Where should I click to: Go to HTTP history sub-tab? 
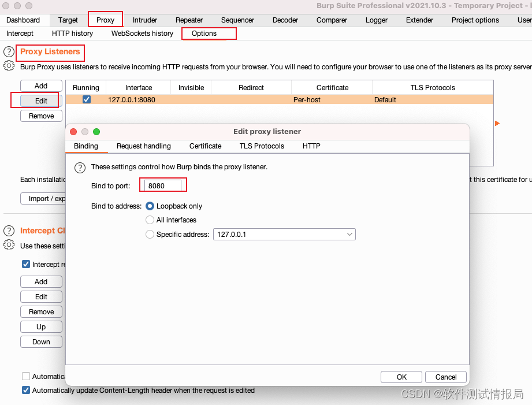pos(72,34)
